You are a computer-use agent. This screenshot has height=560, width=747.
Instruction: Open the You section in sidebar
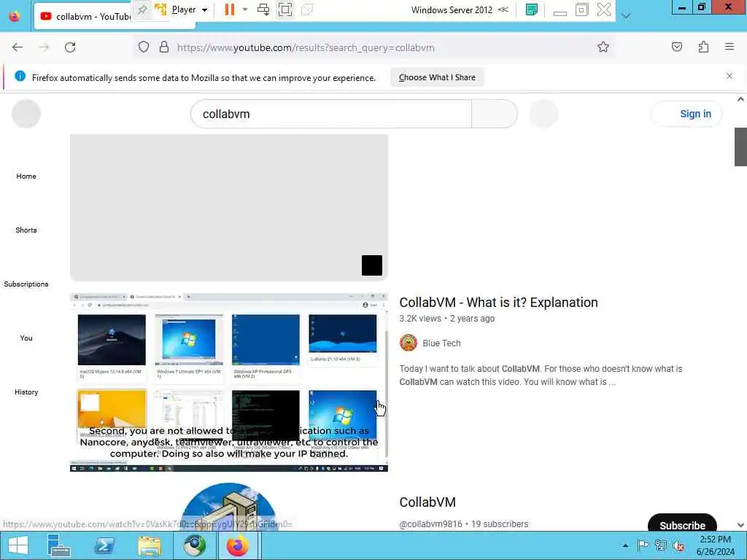pos(26,338)
